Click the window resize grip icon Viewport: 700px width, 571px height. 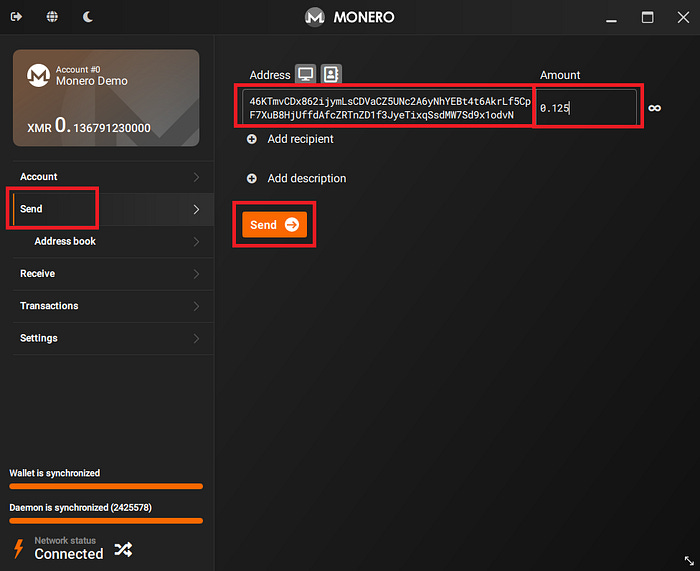tap(689, 560)
